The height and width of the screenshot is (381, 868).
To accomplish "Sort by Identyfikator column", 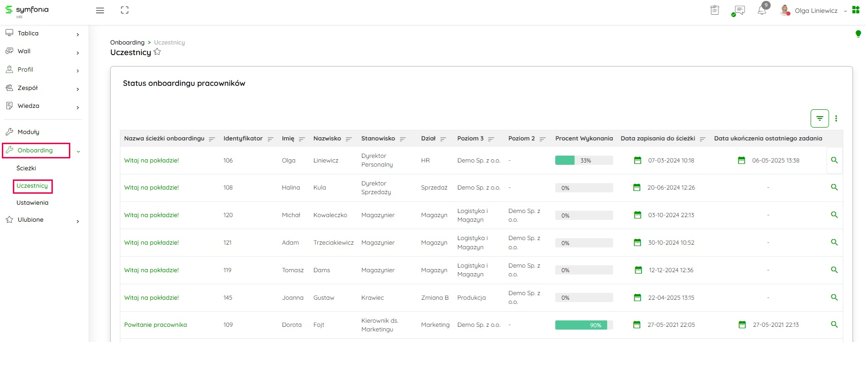I will tap(271, 139).
